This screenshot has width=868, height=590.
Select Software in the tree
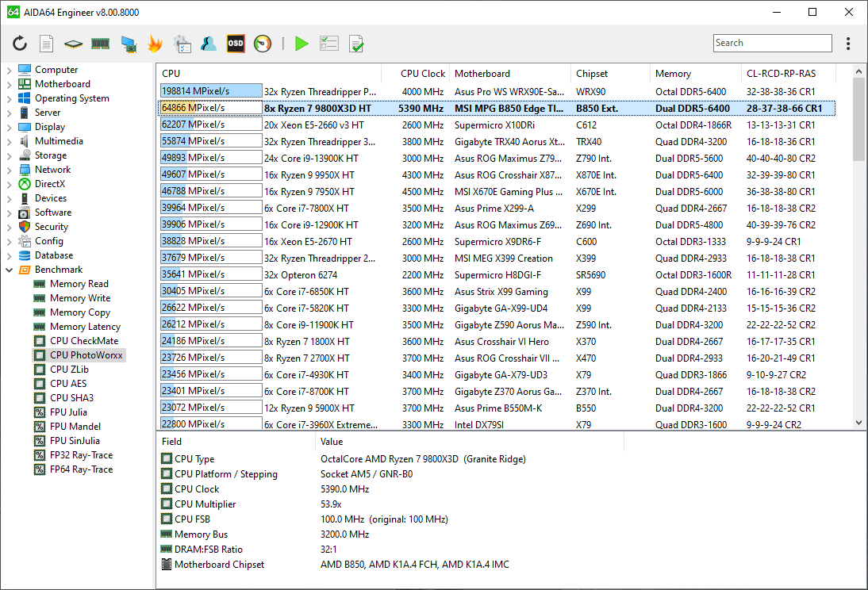point(53,213)
